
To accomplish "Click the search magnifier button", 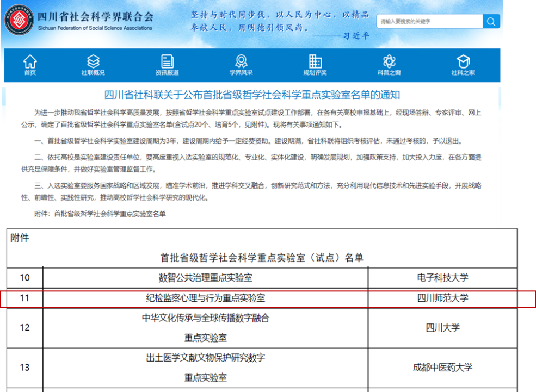I will (x=491, y=22).
